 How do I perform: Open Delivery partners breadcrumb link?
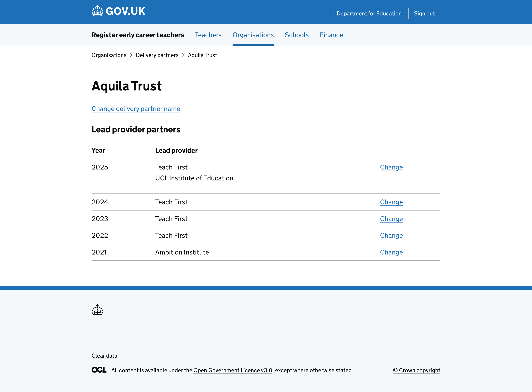point(157,55)
